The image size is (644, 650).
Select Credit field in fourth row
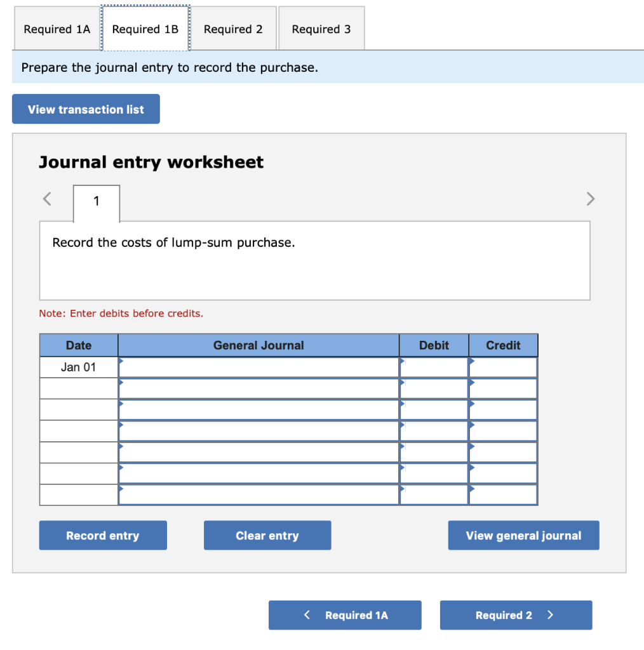503,431
